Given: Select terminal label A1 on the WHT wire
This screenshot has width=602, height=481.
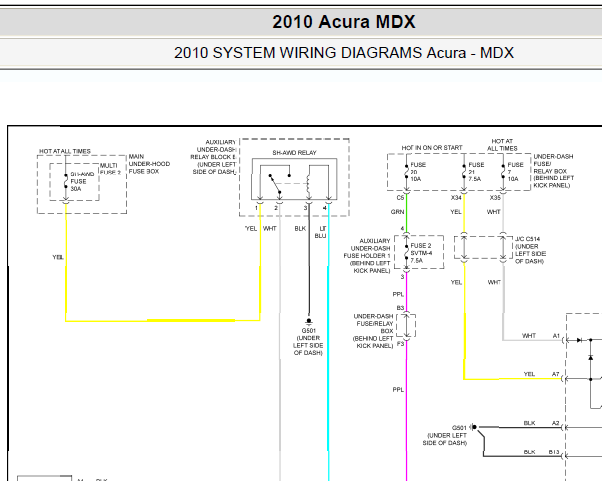Looking at the screenshot, I should point(556,336).
